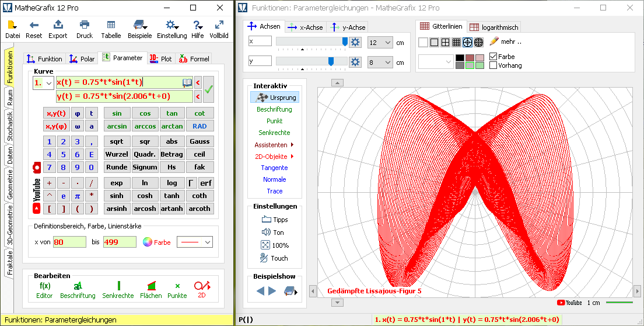Click the mehr pencil icon
This screenshot has width=644, height=326.
494,41
